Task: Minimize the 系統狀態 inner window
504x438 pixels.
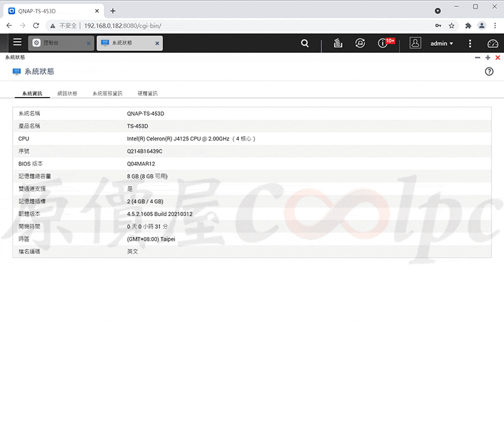Action: pos(478,57)
